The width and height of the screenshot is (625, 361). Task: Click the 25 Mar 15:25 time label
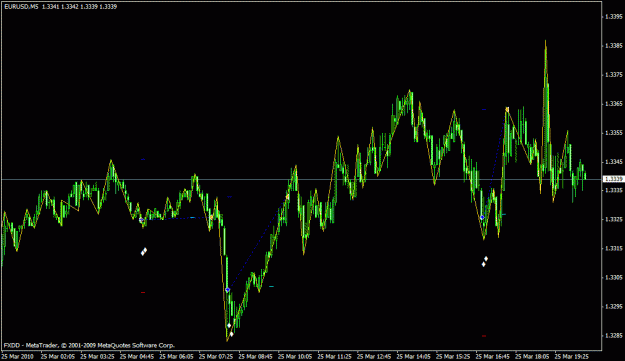point(453,357)
